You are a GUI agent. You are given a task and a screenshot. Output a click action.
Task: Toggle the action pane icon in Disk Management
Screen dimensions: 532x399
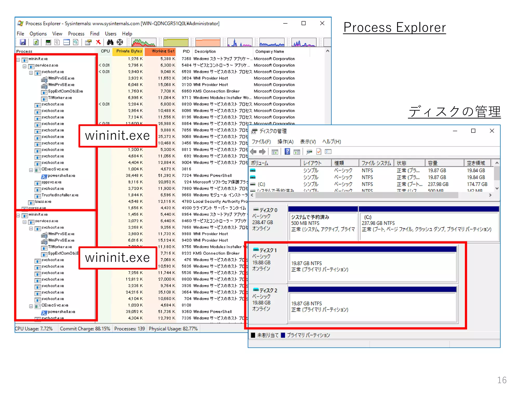point(297,152)
